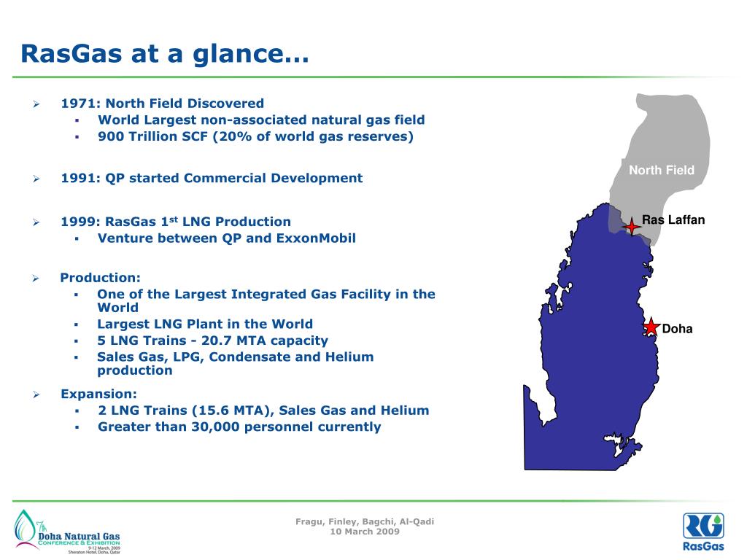Click 'Venture between QP and ExxonMobil'
The image size is (747, 560).
click(227, 238)
